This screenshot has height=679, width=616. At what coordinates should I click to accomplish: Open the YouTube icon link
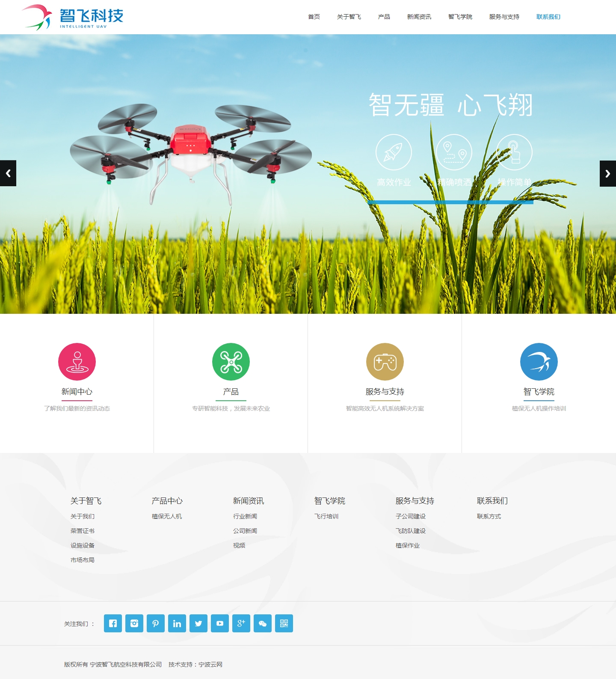220,623
